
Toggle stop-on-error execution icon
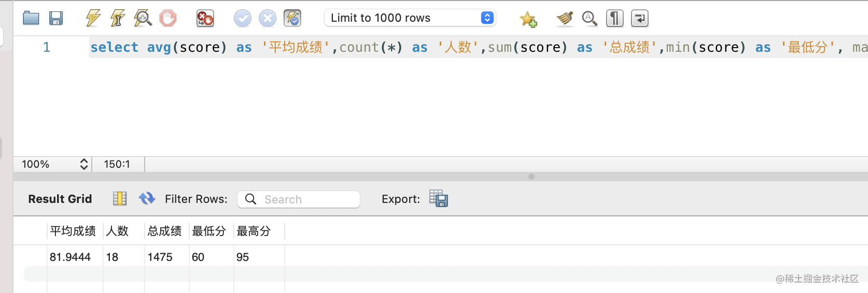click(x=205, y=19)
